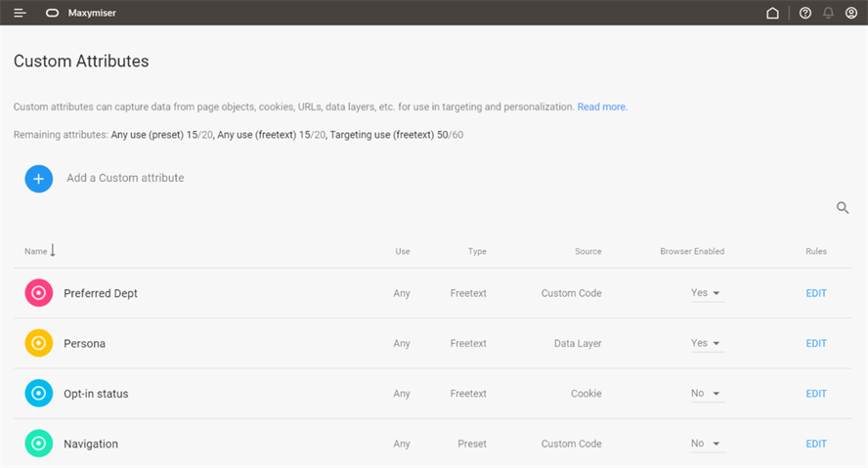Click the Opt-in status blue icon

point(39,394)
